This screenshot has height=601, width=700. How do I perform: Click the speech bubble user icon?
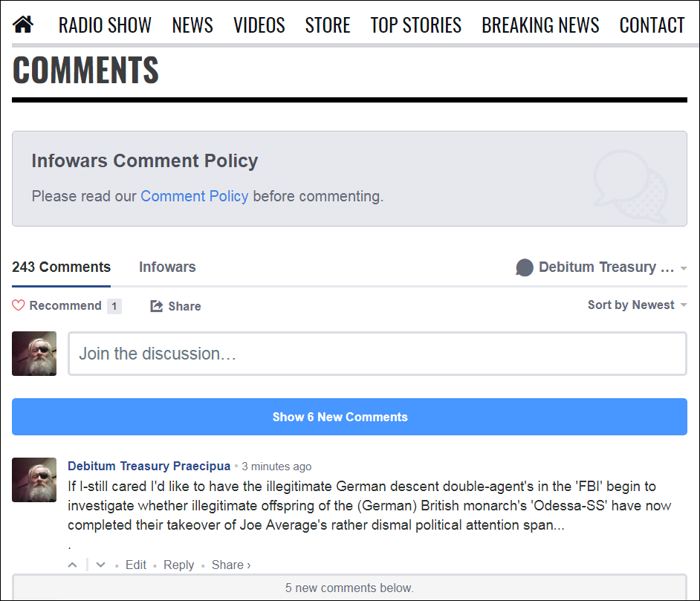[x=525, y=267]
